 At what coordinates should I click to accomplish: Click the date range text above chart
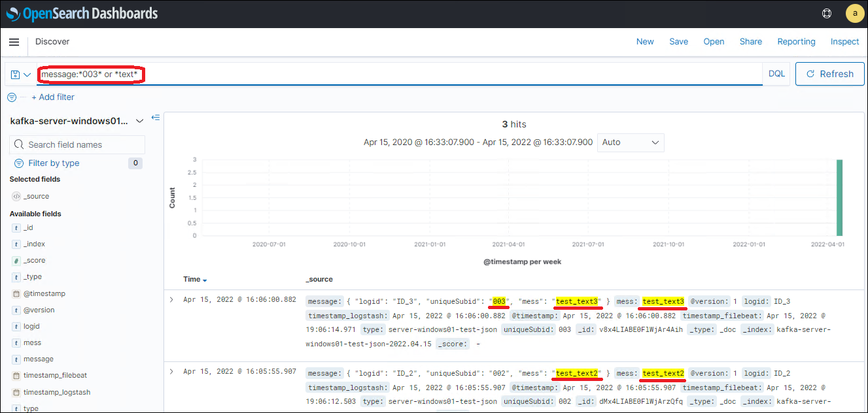(x=478, y=142)
